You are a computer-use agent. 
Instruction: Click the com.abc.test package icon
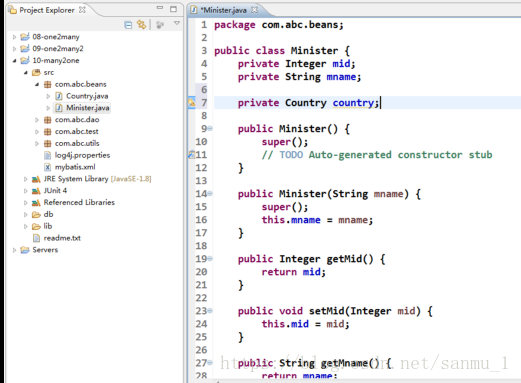48,132
